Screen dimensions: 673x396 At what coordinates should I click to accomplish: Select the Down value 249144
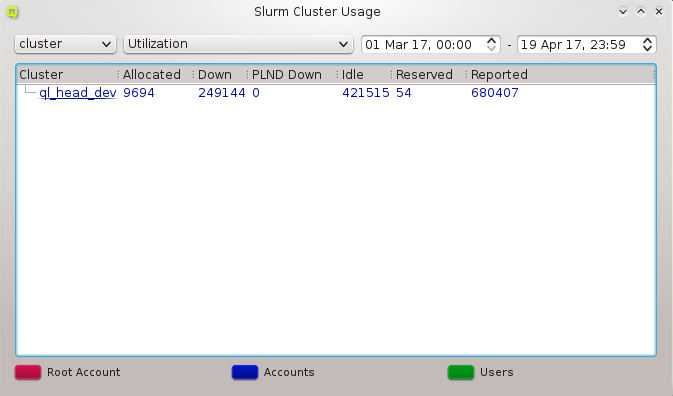point(221,93)
